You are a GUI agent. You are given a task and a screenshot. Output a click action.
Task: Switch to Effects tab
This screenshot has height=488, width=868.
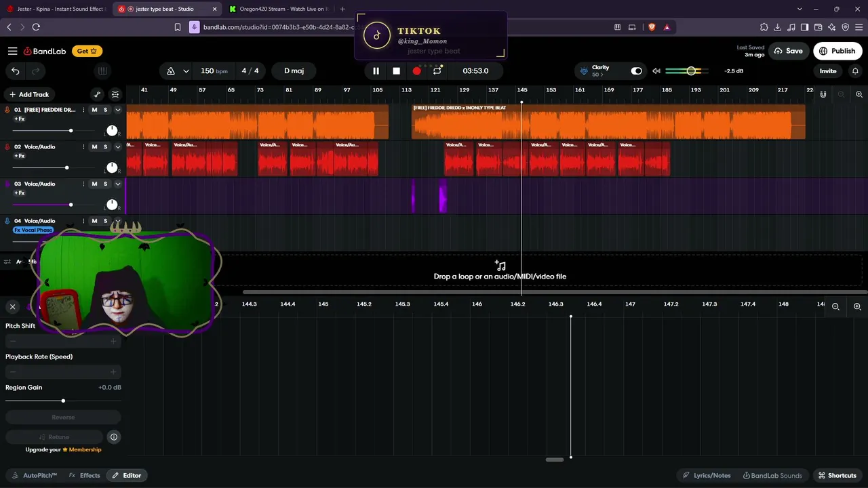[85, 476]
